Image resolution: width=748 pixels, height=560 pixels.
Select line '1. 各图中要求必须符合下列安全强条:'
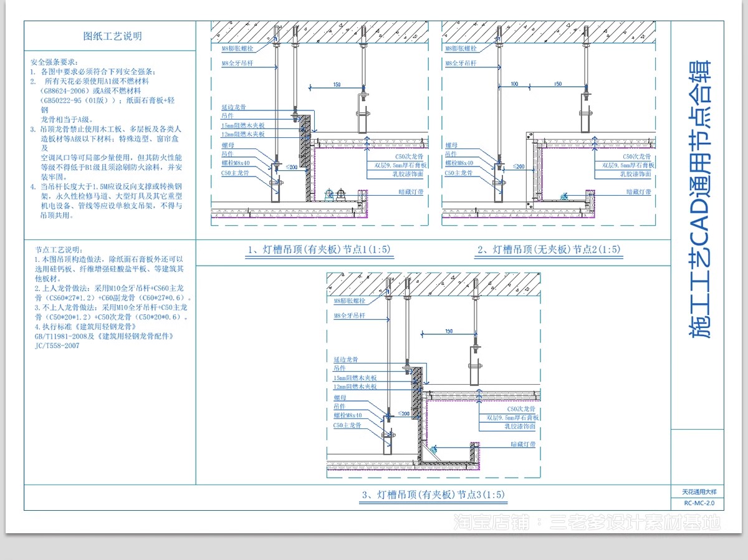pyautogui.click(x=93, y=72)
